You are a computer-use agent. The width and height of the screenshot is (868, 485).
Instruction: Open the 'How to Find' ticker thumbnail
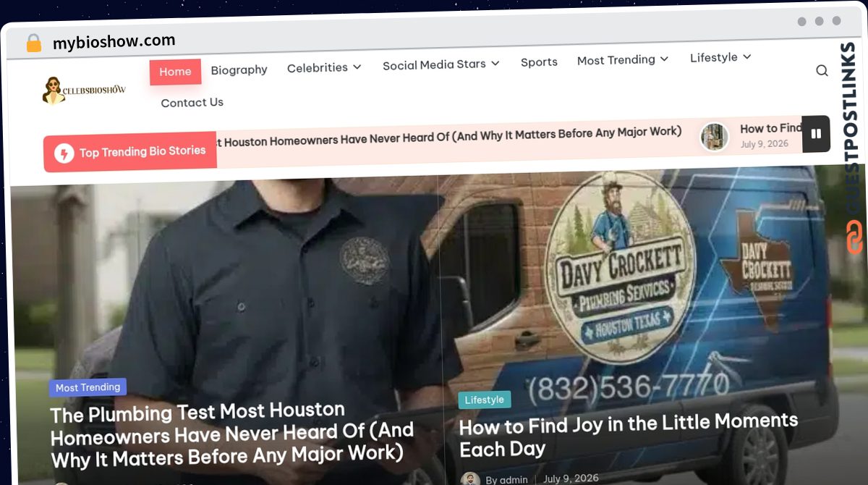(714, 137)
